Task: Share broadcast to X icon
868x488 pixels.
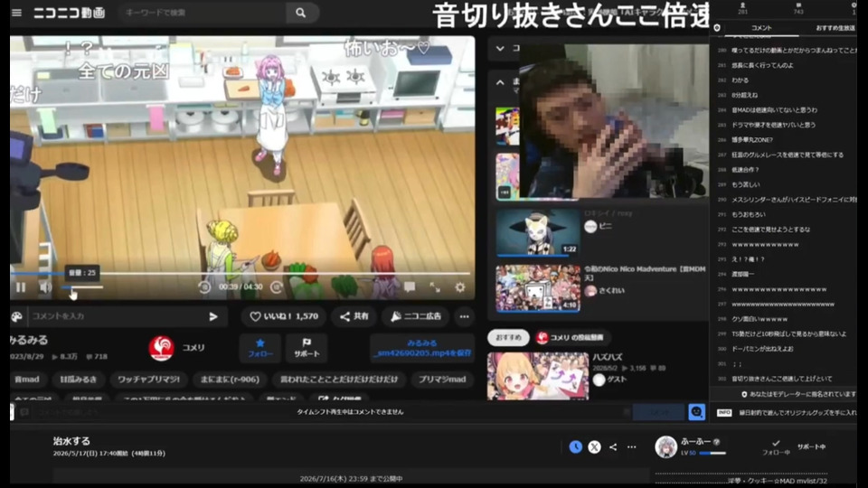Action: [x=594, y=447]
